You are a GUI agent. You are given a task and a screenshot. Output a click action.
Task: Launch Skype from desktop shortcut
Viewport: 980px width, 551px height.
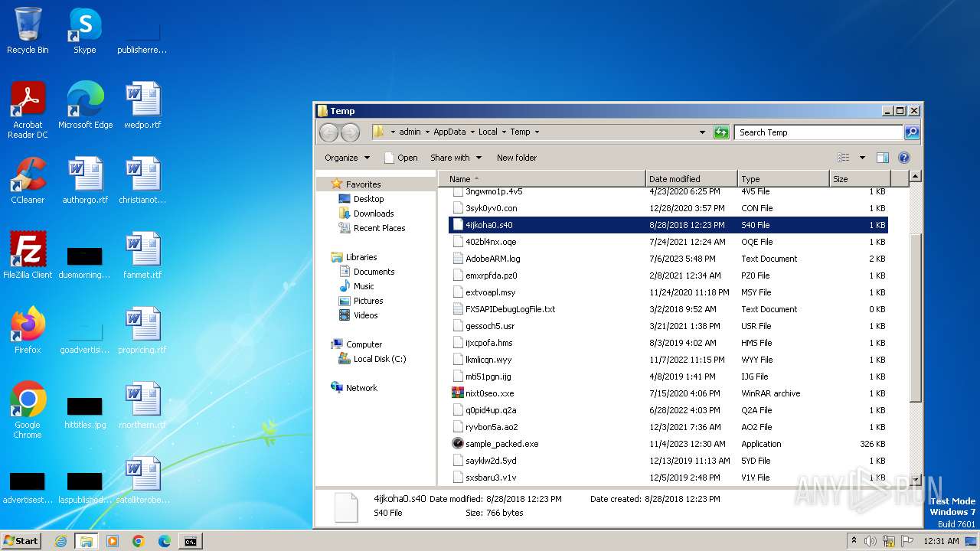84,31
